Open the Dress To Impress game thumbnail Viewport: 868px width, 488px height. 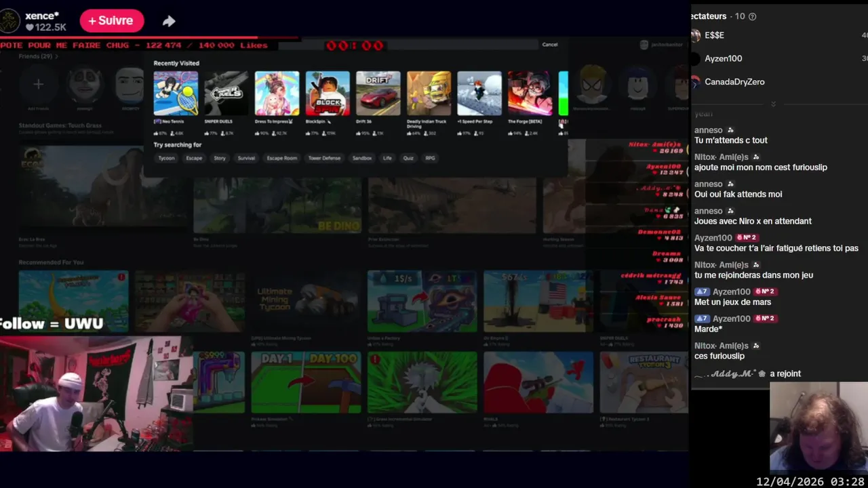277,94
